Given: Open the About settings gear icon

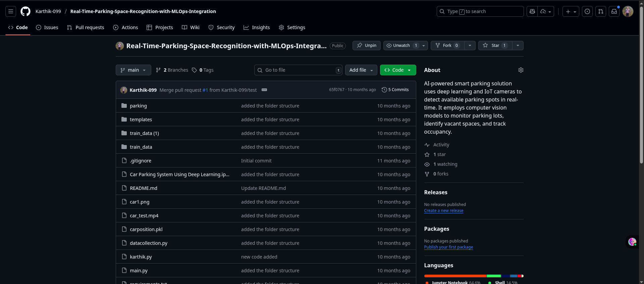Looking at the screenshot, I should [521, 70].
